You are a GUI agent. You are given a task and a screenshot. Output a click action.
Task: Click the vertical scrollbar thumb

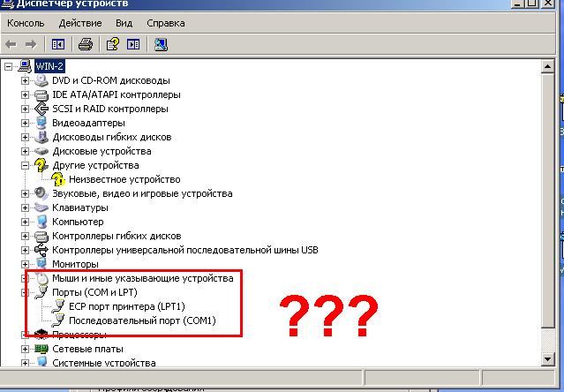547,200
